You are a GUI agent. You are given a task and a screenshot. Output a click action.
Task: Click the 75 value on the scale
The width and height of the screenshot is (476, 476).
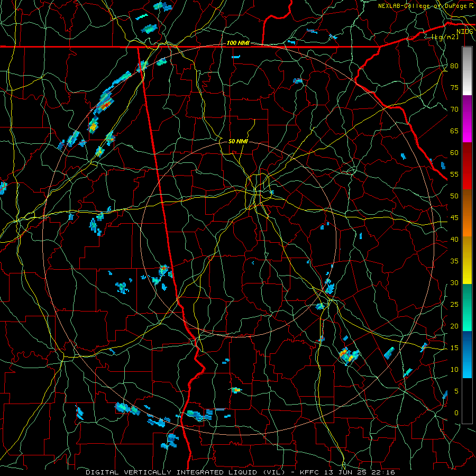pos(454,87)
